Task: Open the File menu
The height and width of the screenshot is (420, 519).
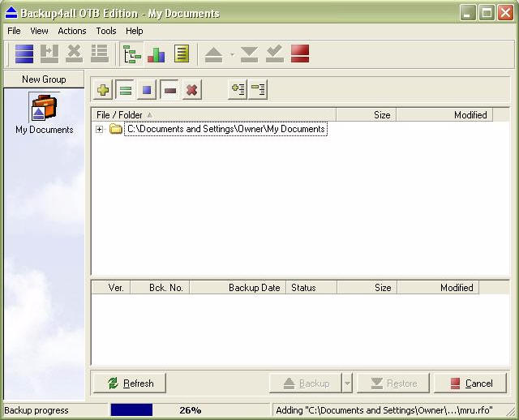Action: (14, 31)
